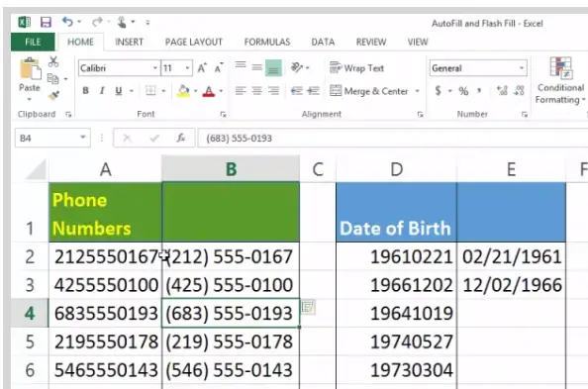Open the Fill Color dropdown arrow
Viewport: 588px width, 389px height.
(195, 91)
